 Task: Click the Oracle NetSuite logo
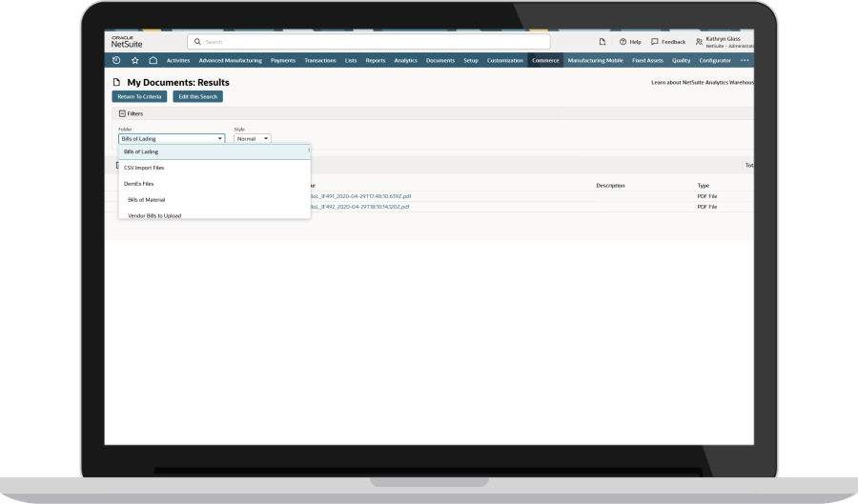pos(126,42)
